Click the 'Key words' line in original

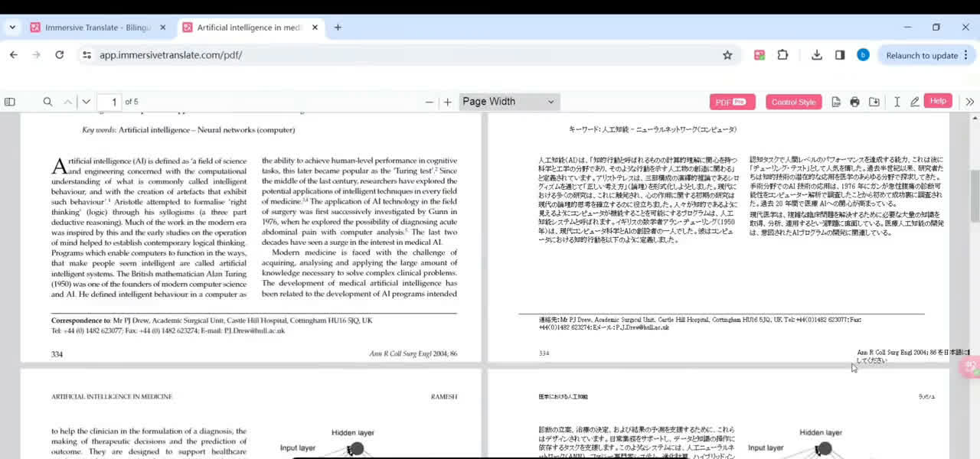(x=188, y=130)
